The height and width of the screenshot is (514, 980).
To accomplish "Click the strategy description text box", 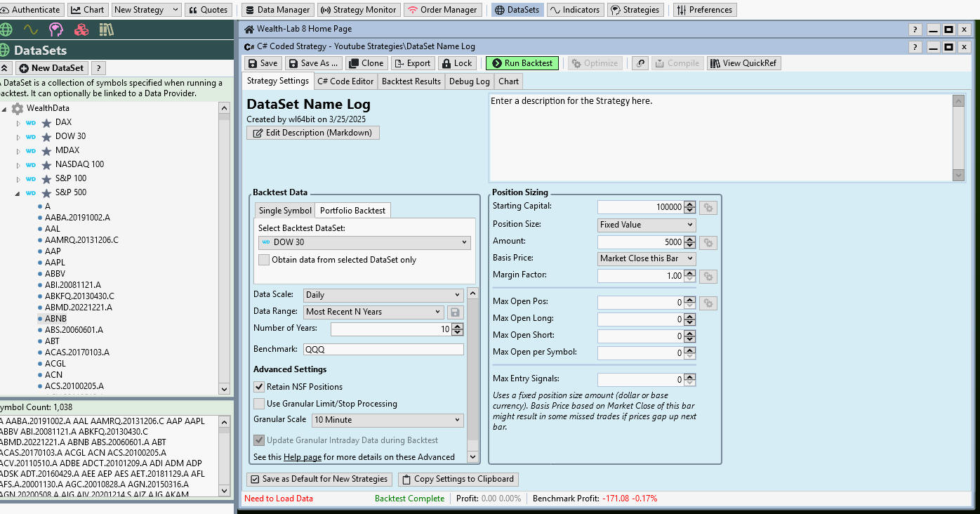I will tap(721, 138).
